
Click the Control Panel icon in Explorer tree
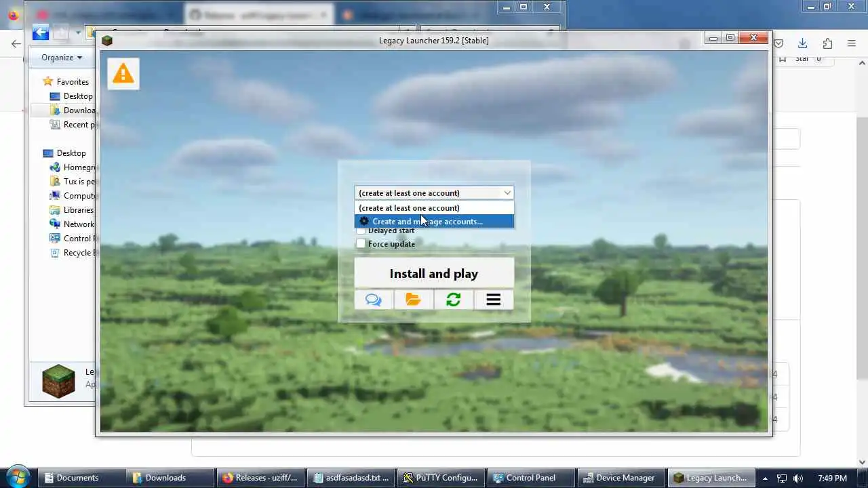[x=55, y=238]
